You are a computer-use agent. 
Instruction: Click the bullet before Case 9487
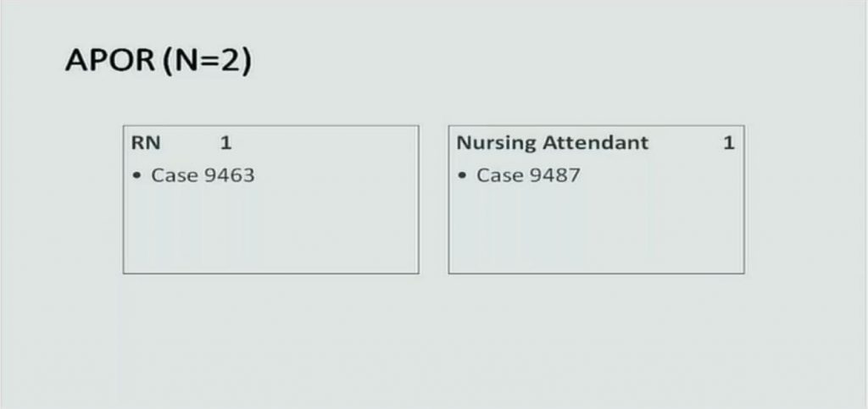point(463,176)
